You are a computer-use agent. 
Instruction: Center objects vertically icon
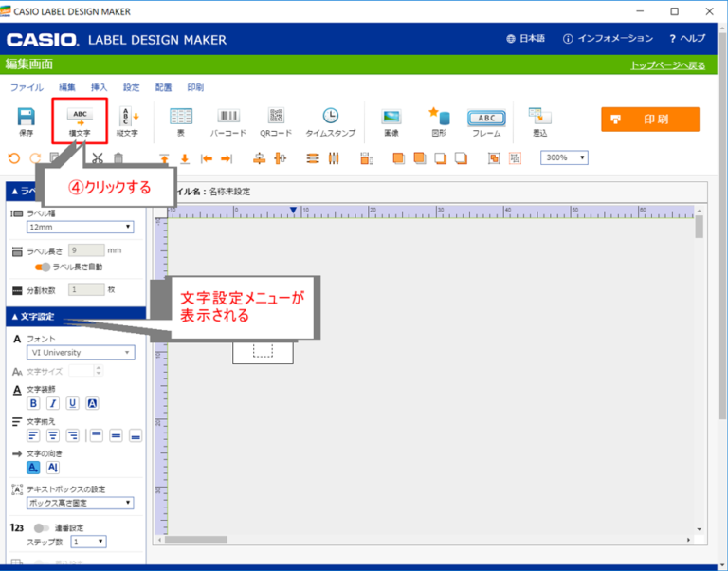click(x=259, y=158)
